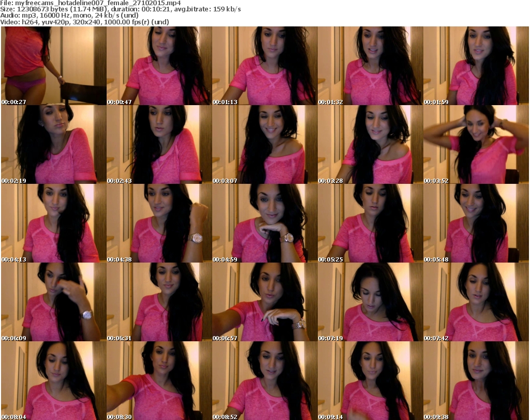Click the frame stamped 00:08:04
Screen dimensions: 530x420
54,381
